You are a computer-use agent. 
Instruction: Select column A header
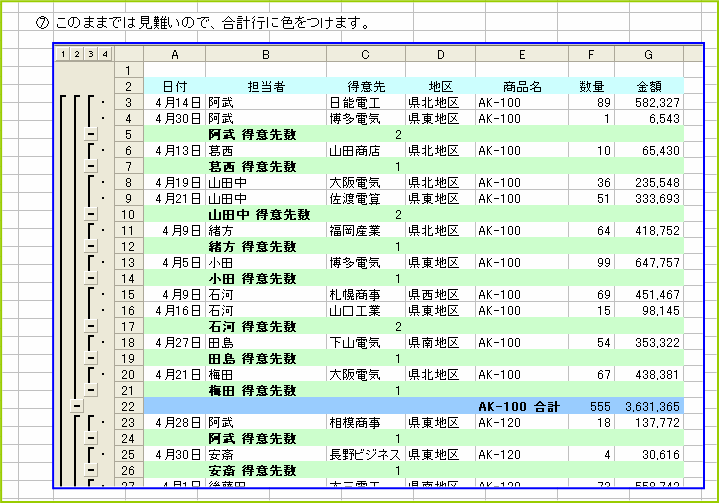(175, 55)
